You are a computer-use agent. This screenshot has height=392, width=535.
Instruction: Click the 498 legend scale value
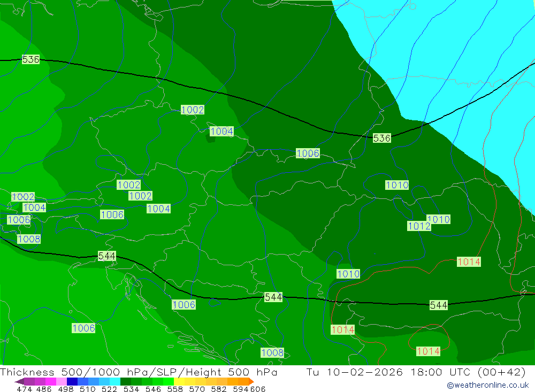click(x=65, y=389)
